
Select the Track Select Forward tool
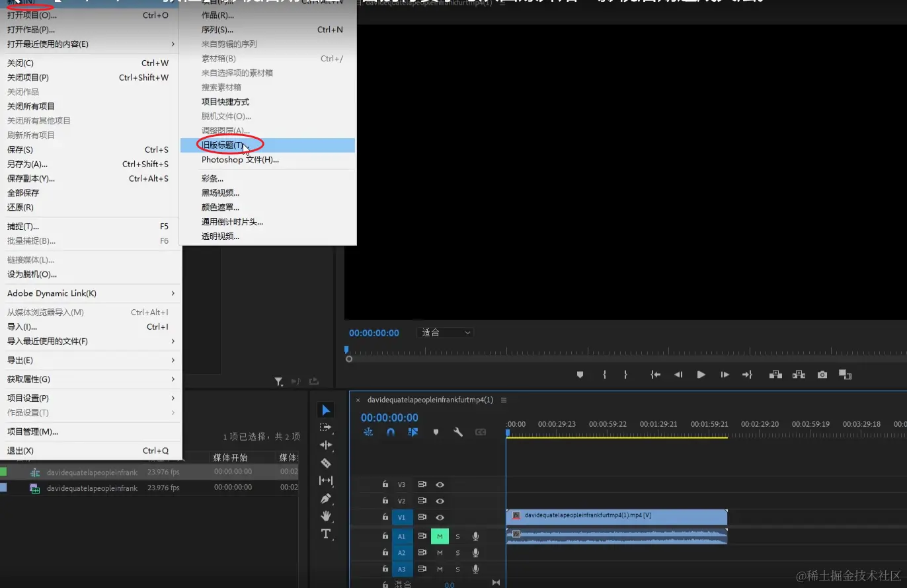[326, 427]
